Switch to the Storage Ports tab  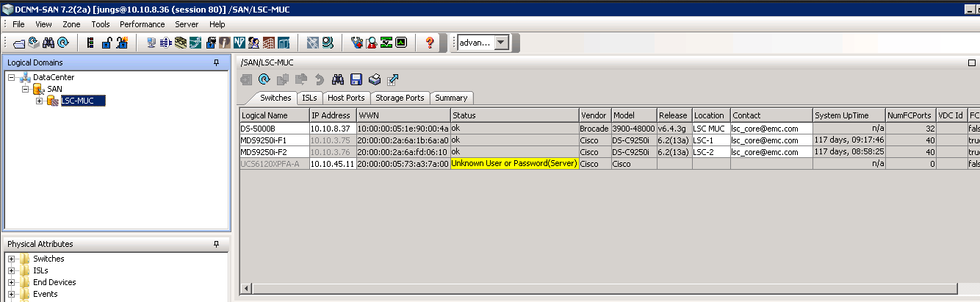click(400, 98)
